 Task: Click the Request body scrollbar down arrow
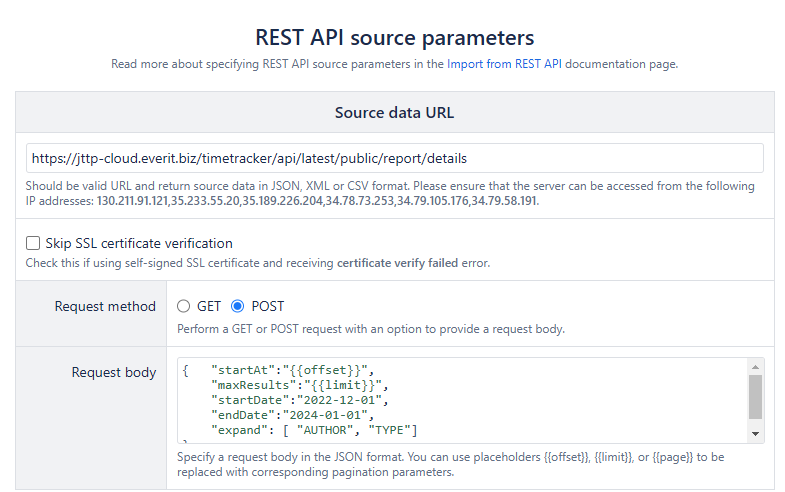pyautogui.click(x=756, y=434)
